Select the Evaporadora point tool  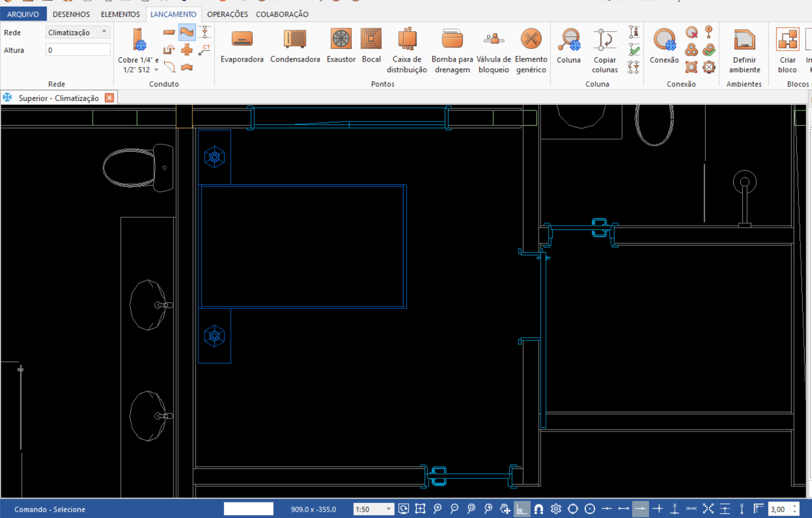pyautogui.click(x=242, y=46)
